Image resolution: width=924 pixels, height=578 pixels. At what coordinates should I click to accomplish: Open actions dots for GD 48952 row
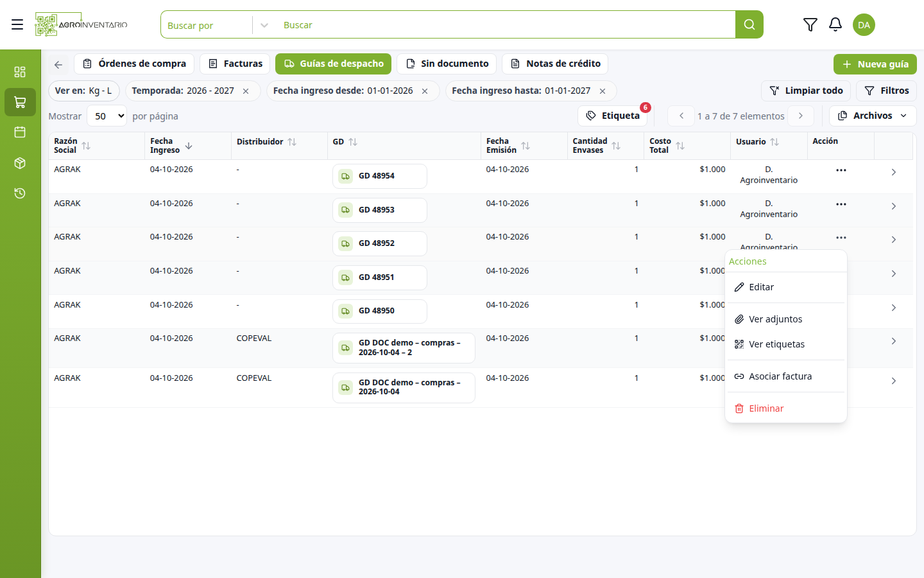click(x=841, y=238)
